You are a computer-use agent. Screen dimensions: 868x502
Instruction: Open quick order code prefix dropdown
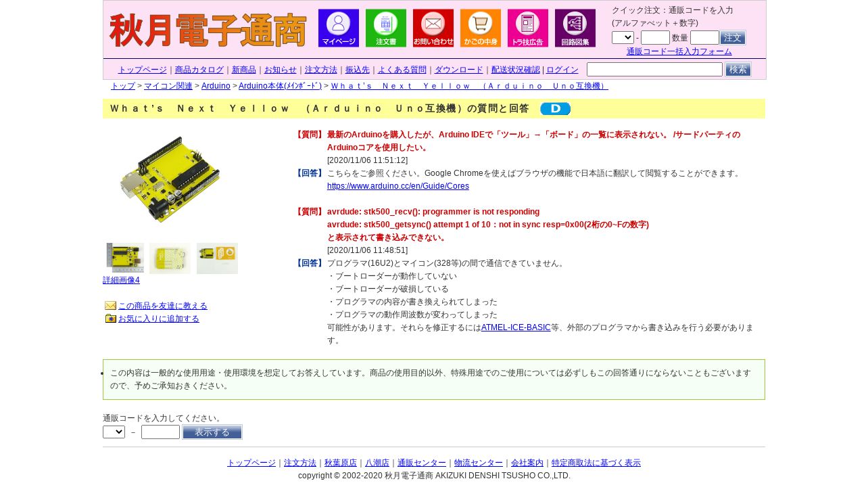[x=623, y=37]
